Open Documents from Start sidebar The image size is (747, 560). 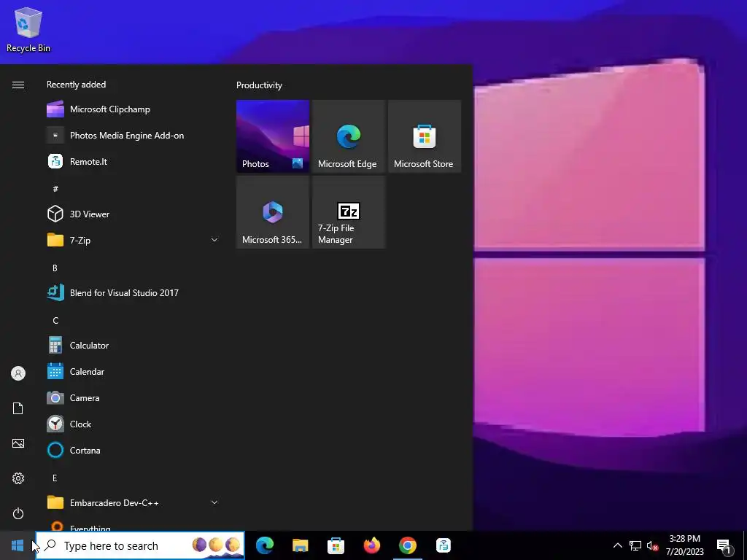(x=18, y=408)
